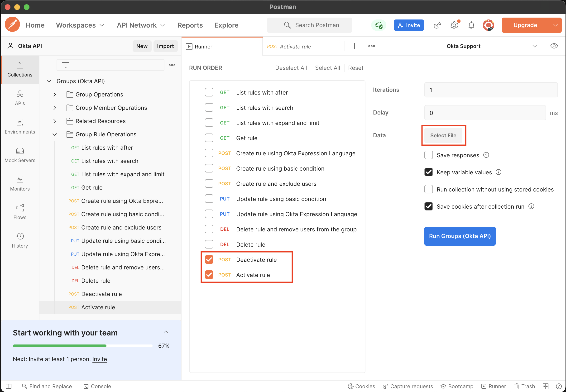The height and width of the screenshot is (392, 566).
Task: Open the Okta Support environment dropdown
Action: tap(491, 46)
